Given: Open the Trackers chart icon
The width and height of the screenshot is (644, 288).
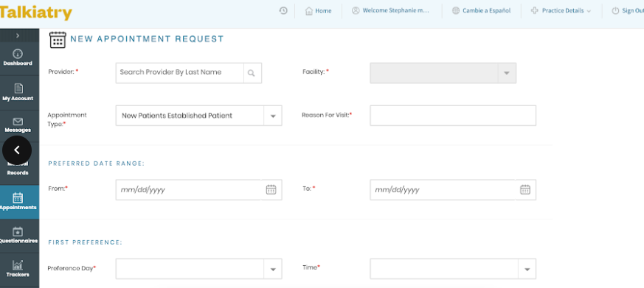Looking at the screenshot, I should [x=18, y=265].
